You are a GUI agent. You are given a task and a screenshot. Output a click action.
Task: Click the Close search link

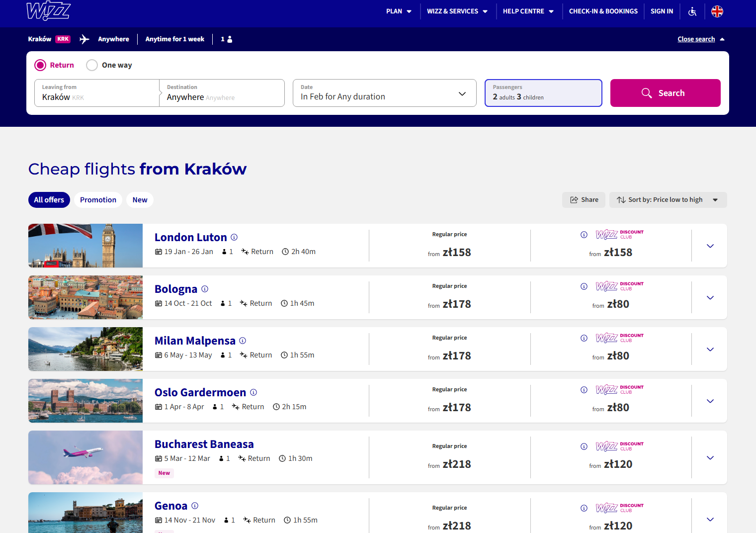point(696,39)
